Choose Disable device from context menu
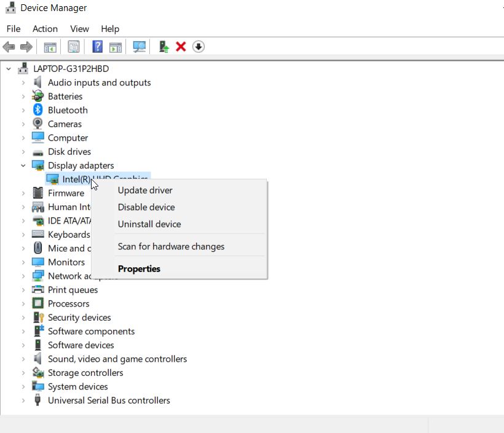504x433 pixels. click(x=179, y=207)
